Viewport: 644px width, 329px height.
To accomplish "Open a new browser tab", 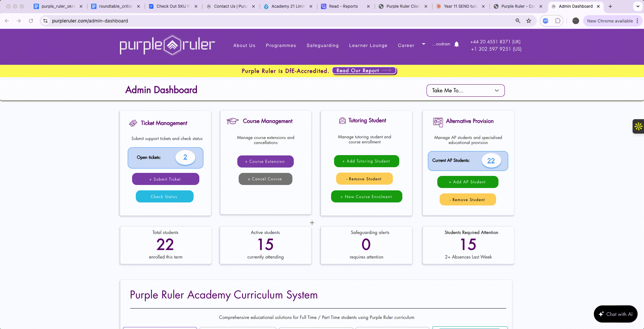I will coord(610,6).
